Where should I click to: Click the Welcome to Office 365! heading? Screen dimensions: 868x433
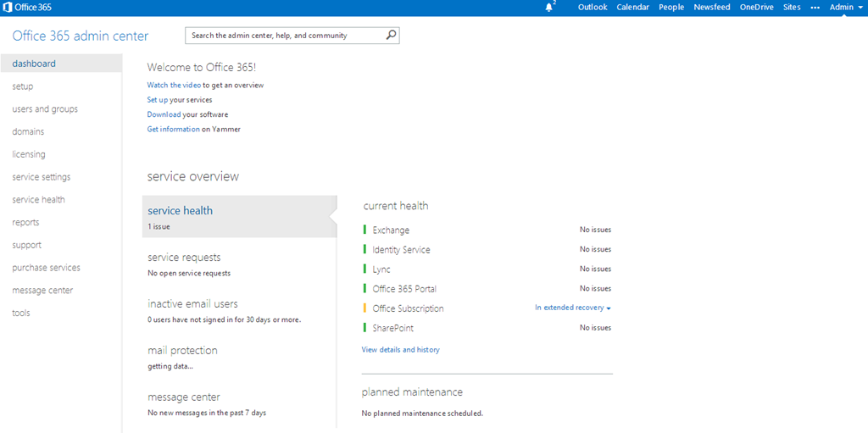pos(202,68)
